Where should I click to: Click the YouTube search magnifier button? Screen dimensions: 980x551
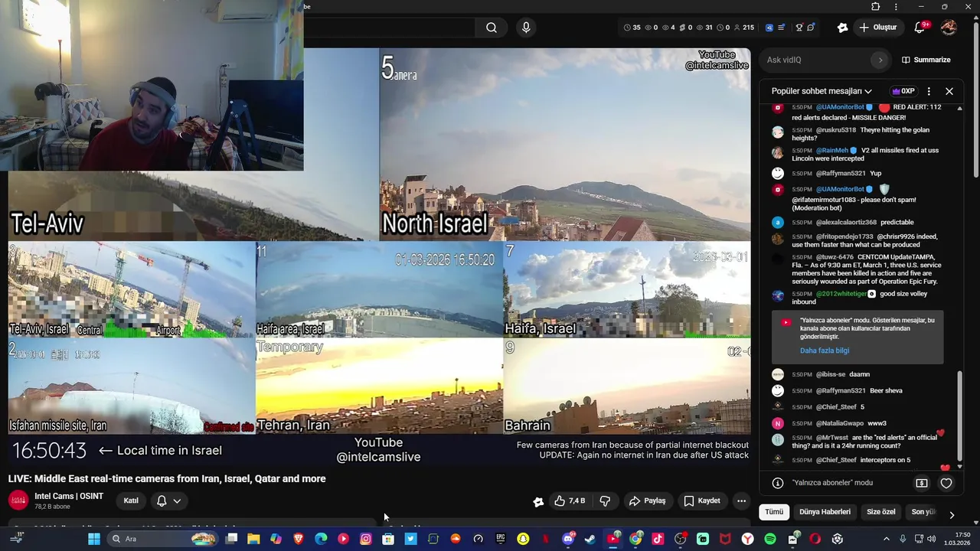[492, 28]
